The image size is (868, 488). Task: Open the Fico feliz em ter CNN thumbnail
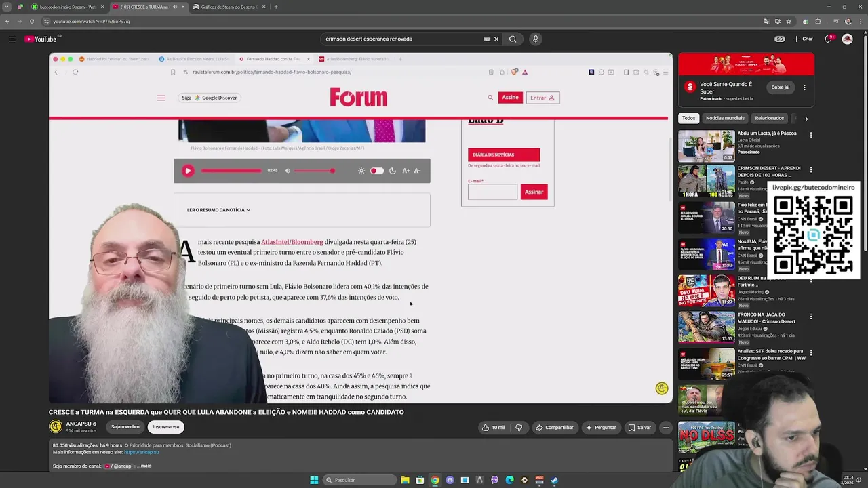point(707,218)
